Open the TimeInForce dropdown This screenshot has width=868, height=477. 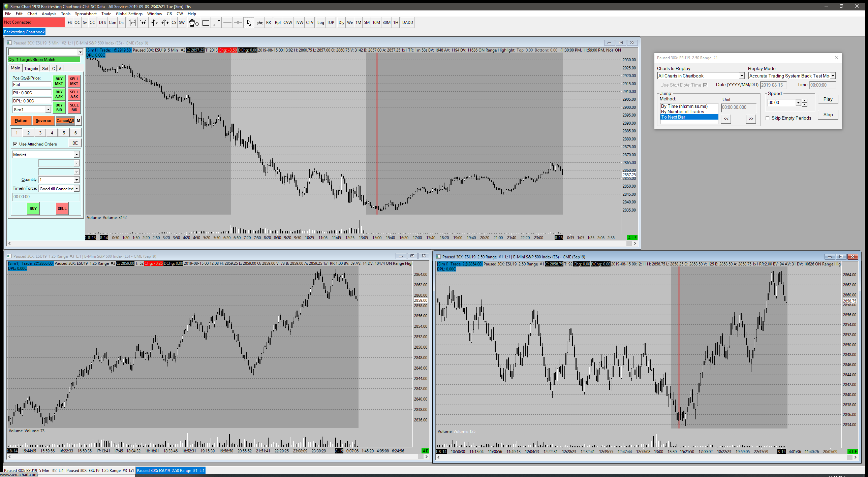[76, 189]
